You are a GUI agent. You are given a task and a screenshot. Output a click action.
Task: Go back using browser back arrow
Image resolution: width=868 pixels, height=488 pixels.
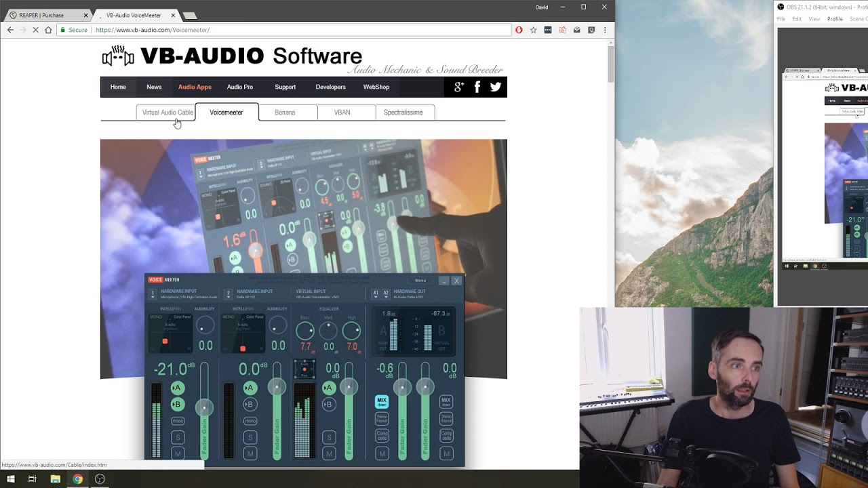coord(10,30)
